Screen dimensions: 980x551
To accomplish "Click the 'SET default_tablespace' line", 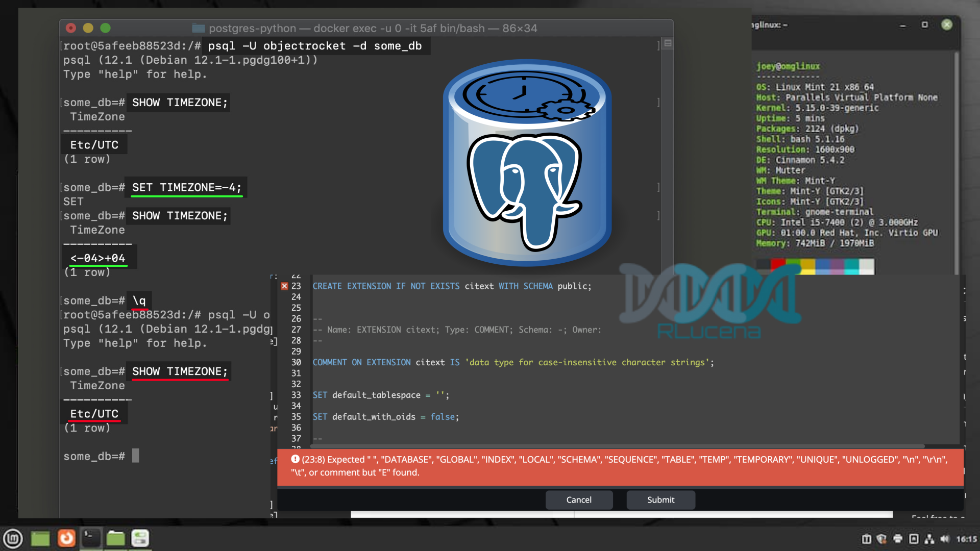I will pyautogui.click(x=381, y=395).
